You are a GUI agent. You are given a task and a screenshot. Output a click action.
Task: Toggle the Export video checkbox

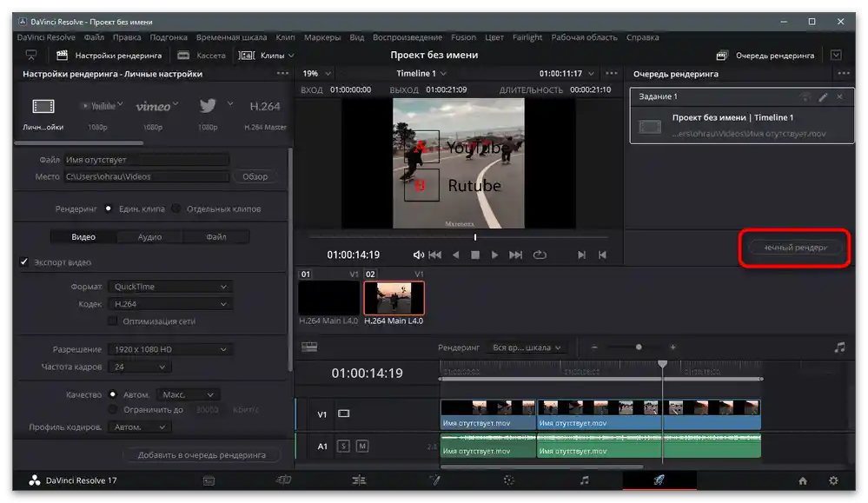click(23, 261)
